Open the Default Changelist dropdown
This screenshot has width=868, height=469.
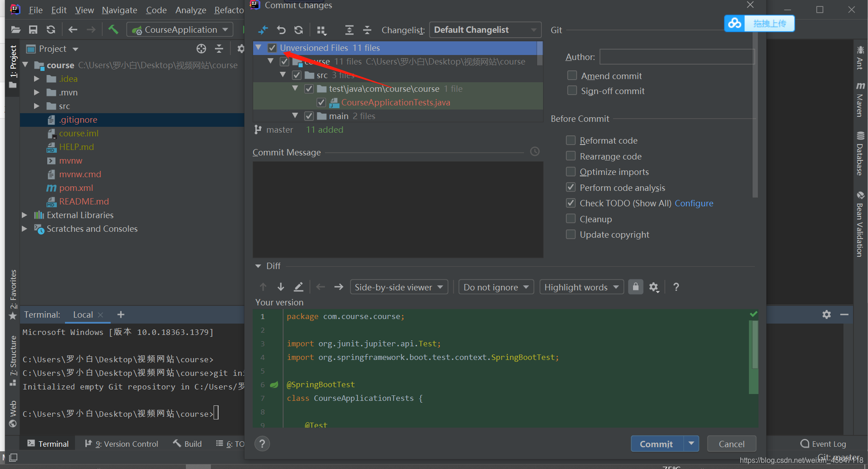485,30
